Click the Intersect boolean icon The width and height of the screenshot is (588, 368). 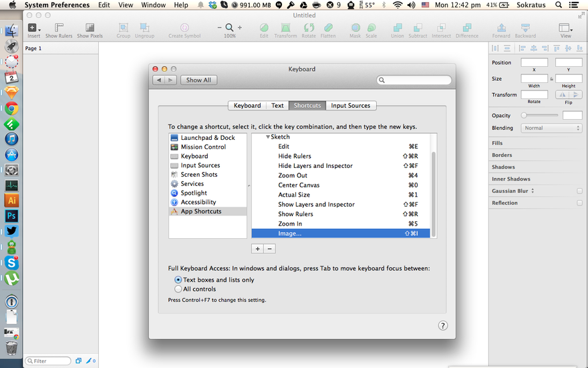pos(442,30)
